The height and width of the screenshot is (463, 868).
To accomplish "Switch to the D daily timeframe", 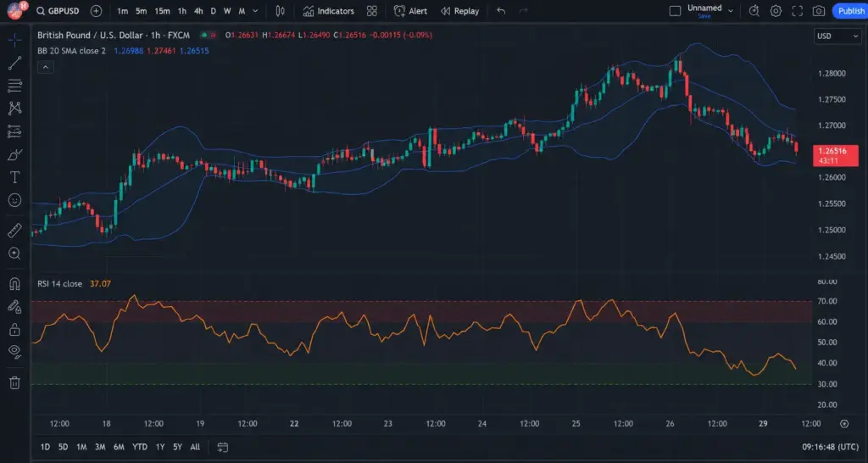I will [213, 11].
